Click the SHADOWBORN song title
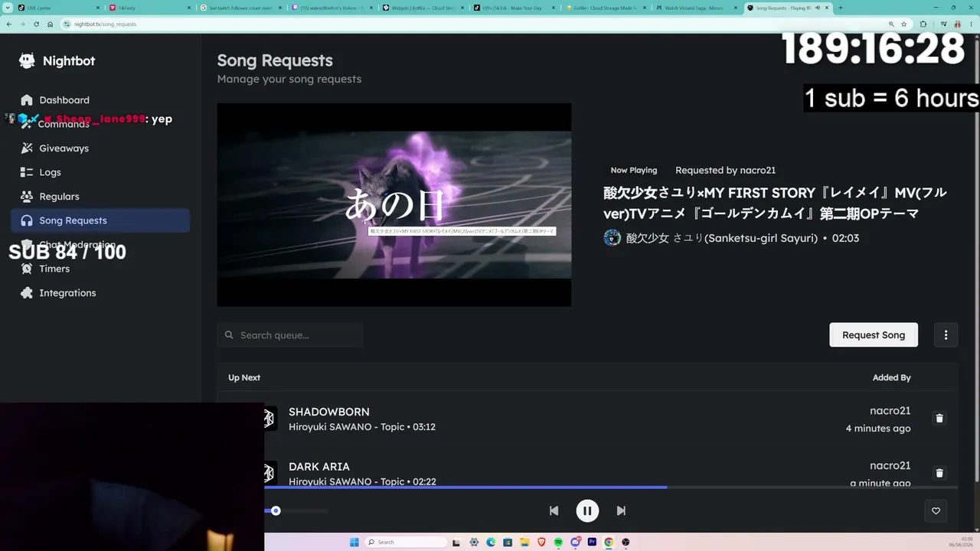This screenshot has height=551, width=980. pyautogui.click(x=329, y=412)
